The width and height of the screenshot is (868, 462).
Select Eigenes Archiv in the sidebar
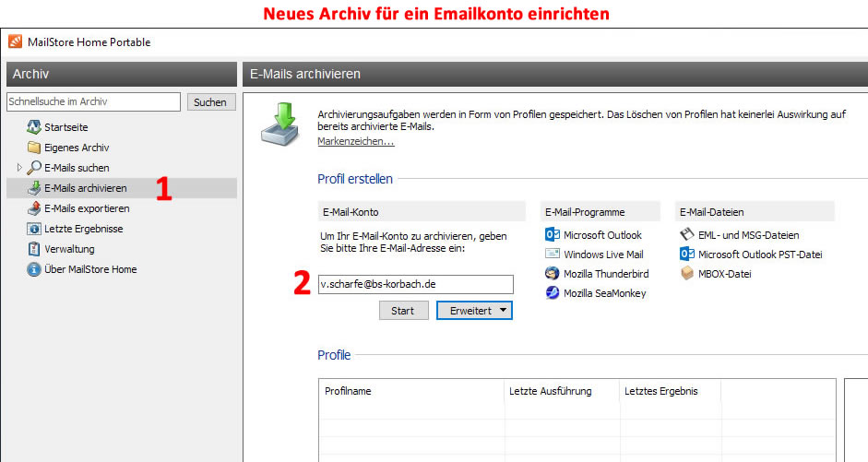pos(77,148)
